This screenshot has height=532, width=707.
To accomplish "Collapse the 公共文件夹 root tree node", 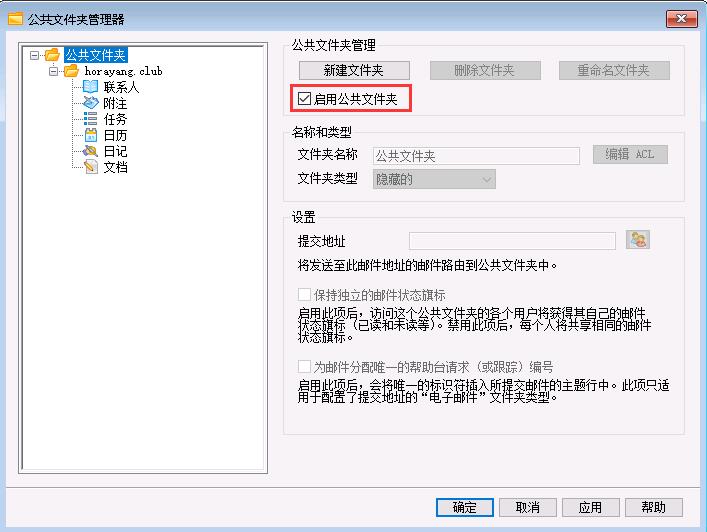I will coord(34,55).
